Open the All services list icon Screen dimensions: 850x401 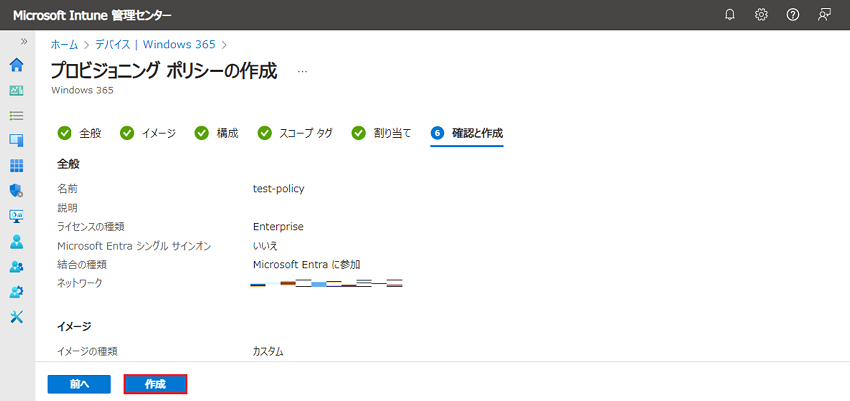coord(17,115)
